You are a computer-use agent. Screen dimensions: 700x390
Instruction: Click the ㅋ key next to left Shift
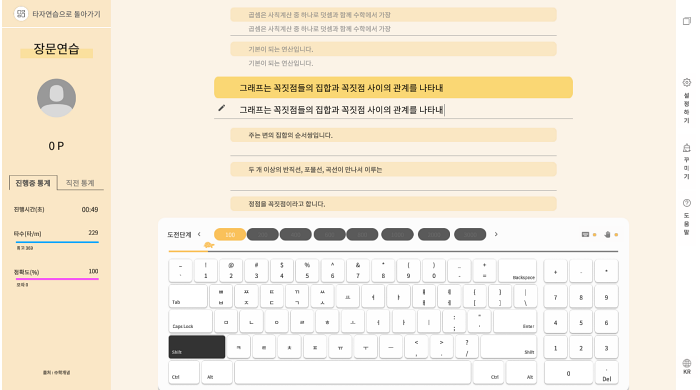click(239, 347)
